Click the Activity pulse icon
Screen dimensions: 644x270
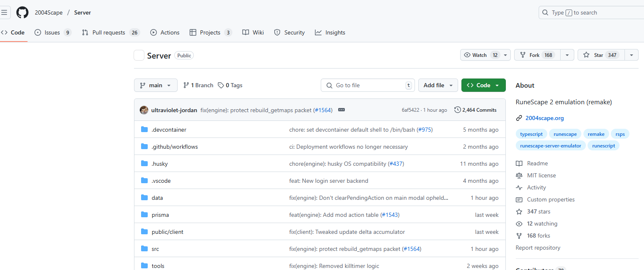(519, 187)
